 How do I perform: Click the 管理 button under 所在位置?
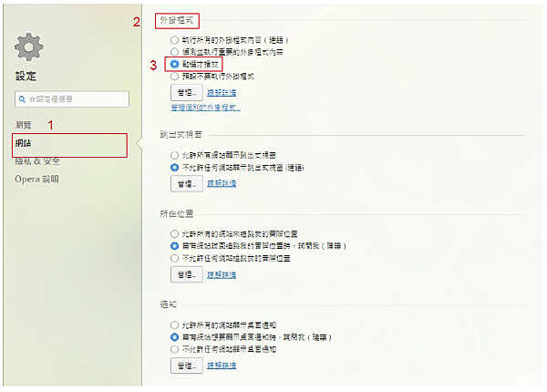tap(187, 274)
